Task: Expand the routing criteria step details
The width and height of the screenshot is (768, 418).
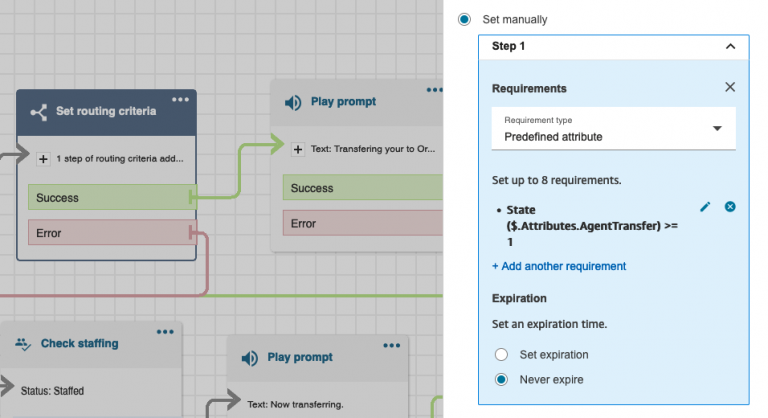Action: (x=43, y=158)
